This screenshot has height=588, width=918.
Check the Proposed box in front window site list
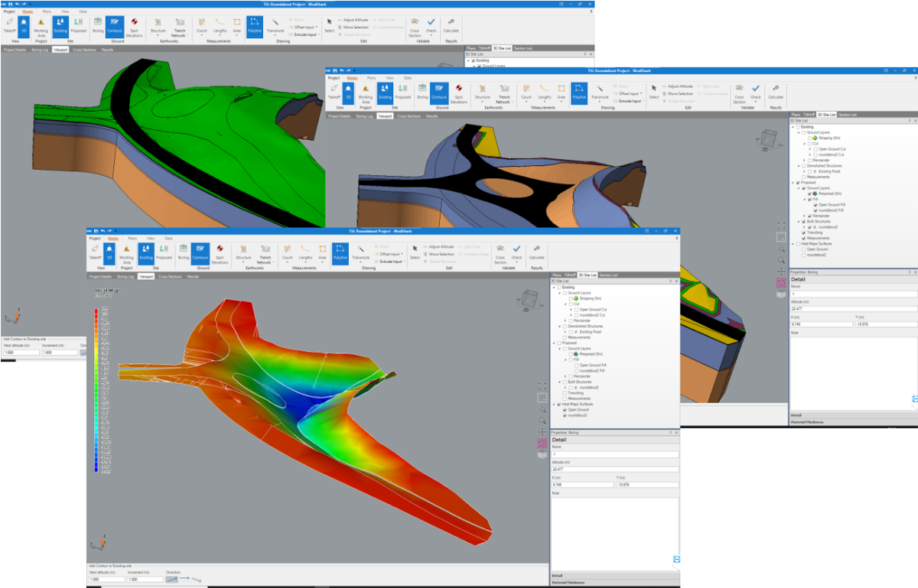(x=560, y=343)
